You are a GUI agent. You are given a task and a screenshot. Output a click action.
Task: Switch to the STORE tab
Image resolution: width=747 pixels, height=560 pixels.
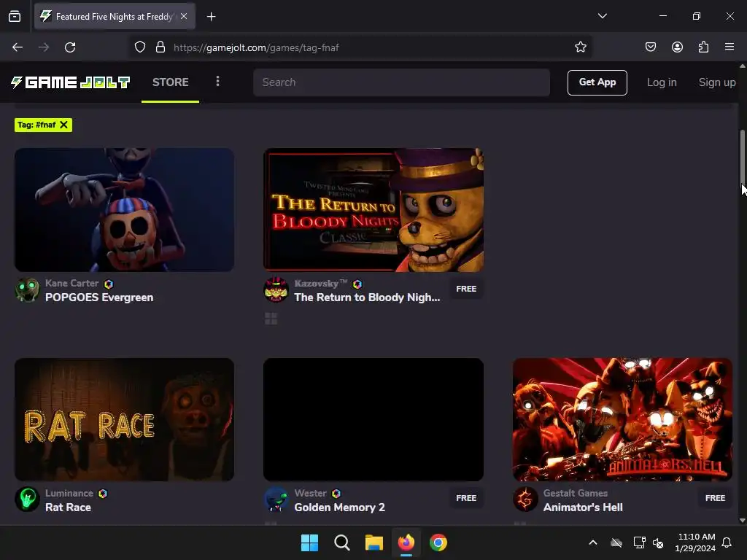click(171, 82)
